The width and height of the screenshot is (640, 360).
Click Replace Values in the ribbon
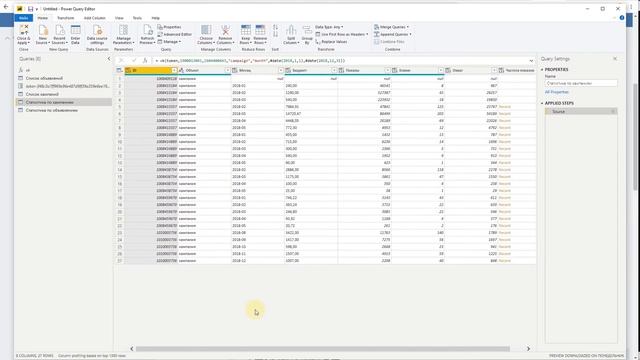[x=331, y=42]
